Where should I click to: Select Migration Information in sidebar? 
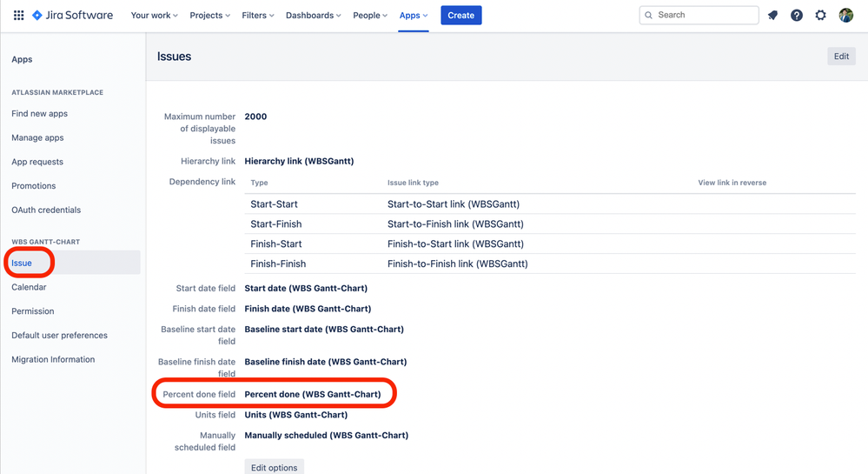click(53, 359)
